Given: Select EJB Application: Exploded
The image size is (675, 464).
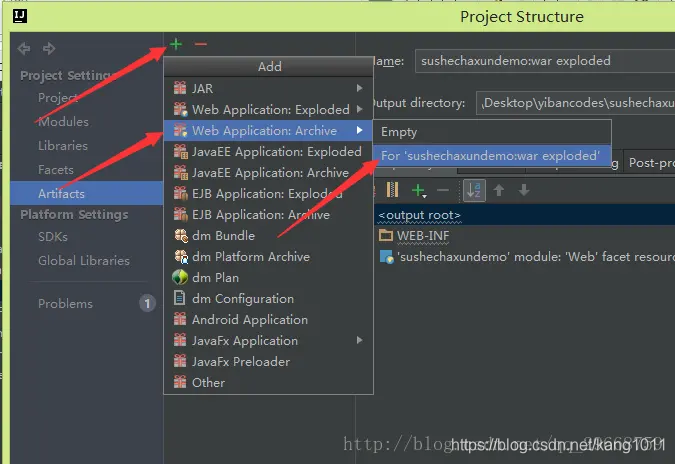Looking at the screenshot, I should pyautogui.click(x=268, y=194).
